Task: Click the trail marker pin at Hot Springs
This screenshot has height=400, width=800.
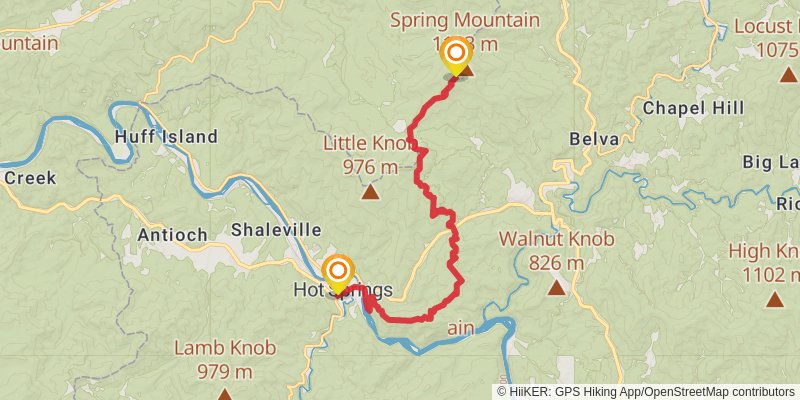Action: pos(338,274)
